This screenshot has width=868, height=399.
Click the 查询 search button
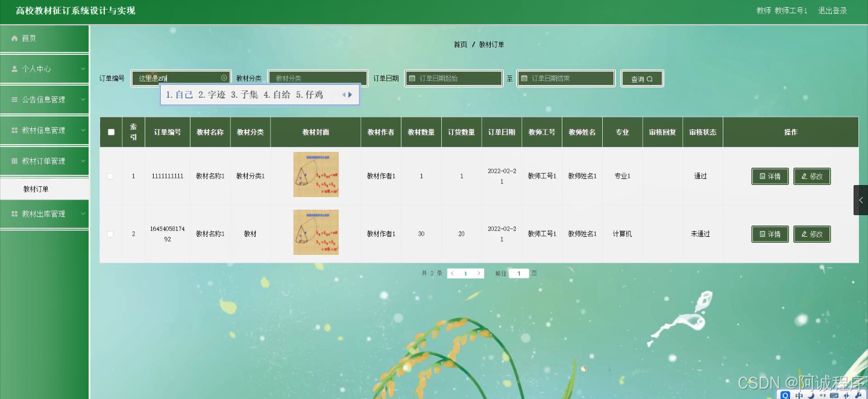click(641, 78)
